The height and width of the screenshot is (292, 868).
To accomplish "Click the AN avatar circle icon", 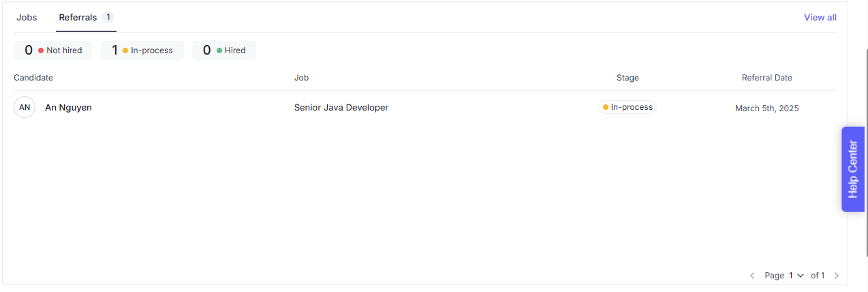I will (x=25, y=107).
